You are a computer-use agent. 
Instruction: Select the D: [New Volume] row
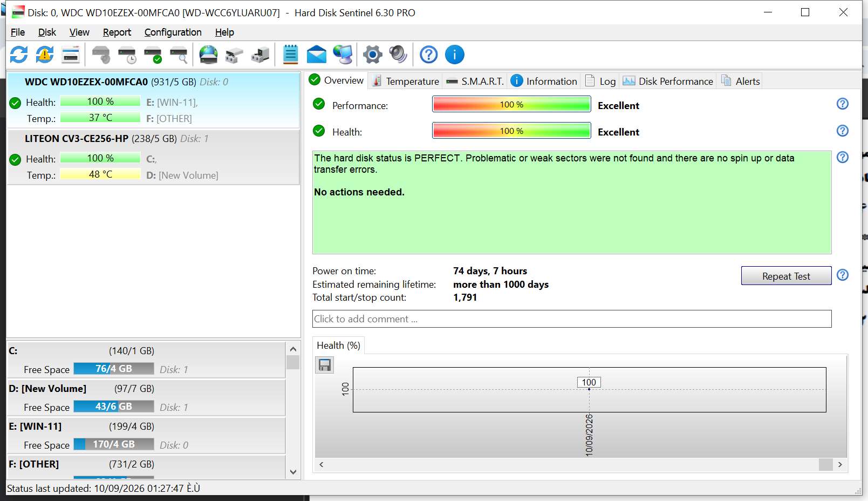tap(146, 397)
